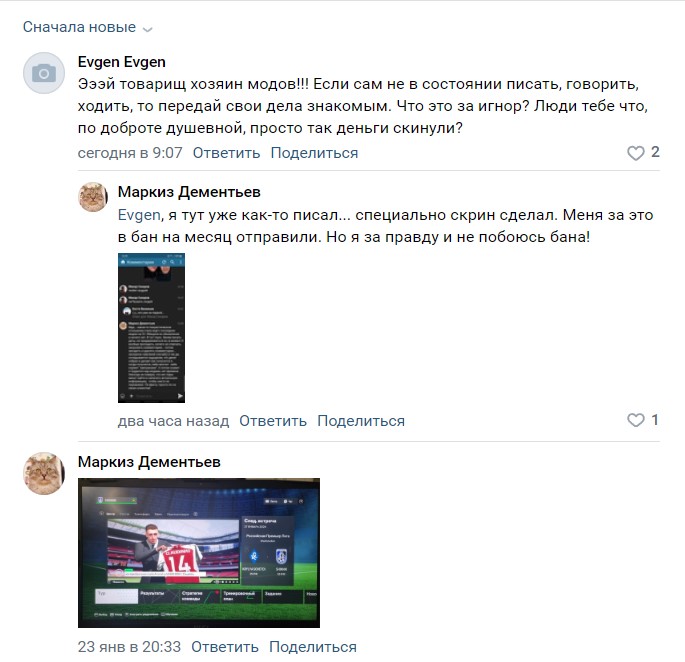Viewport: 685px width, 662px height.
Task: Click 'Ответить' under the reply posted two hours ago
Action: [x=273, y=421]
